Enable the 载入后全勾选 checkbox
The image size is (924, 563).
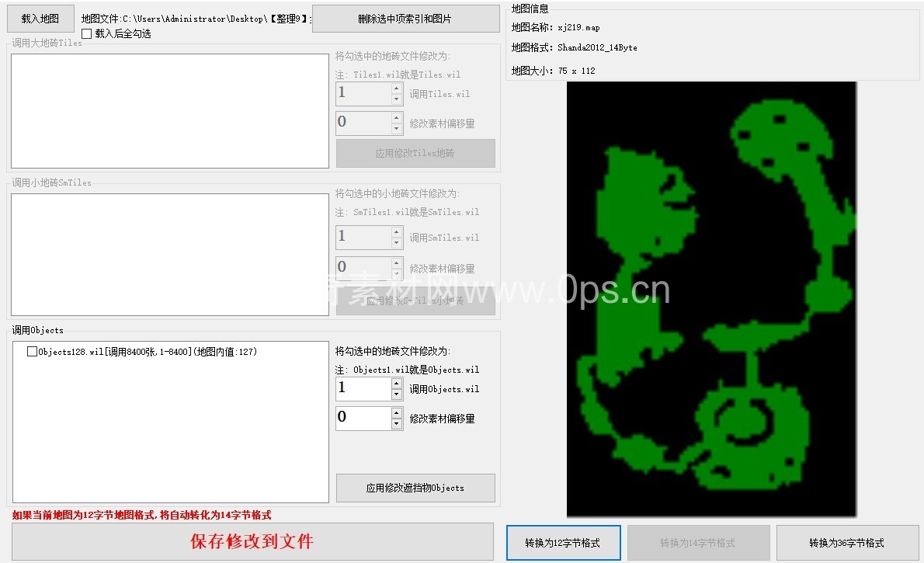[86, 34]
